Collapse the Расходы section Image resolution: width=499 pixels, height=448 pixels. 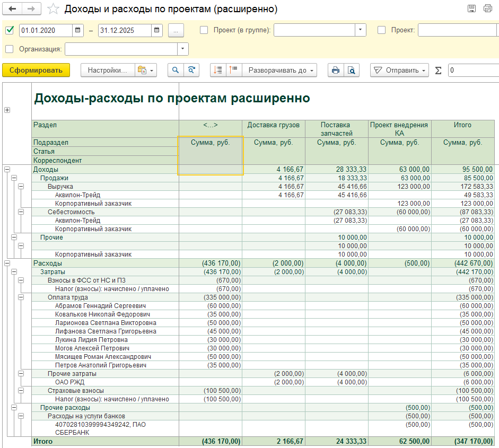7,263
